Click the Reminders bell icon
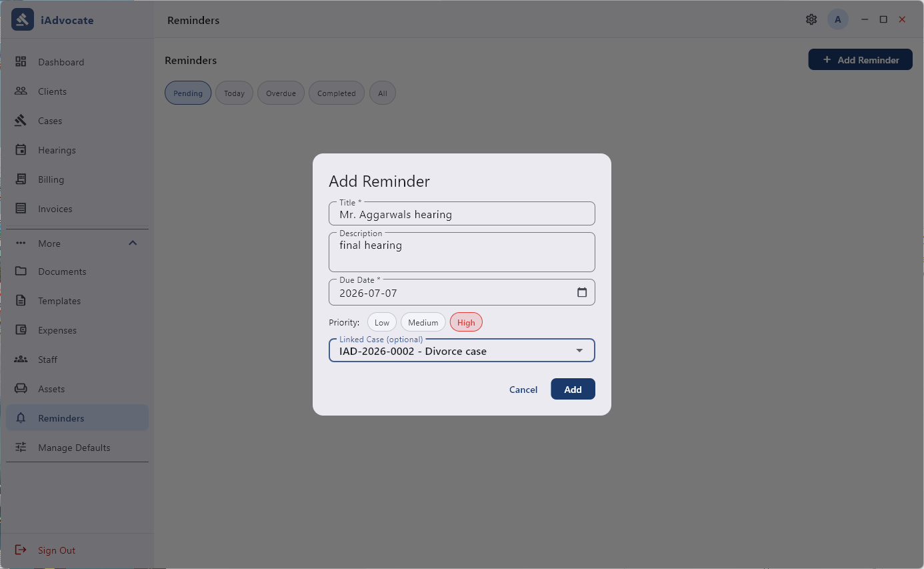The width and height of the screenshot is (924, 569). pyautogui.click(x=21, y=418)
